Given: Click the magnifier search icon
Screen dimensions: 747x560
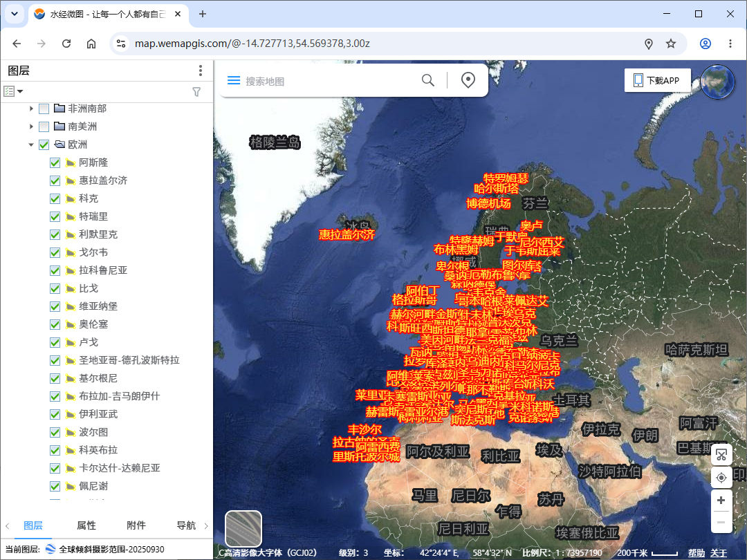Looking at the screenshot, I should coord(428,80).
